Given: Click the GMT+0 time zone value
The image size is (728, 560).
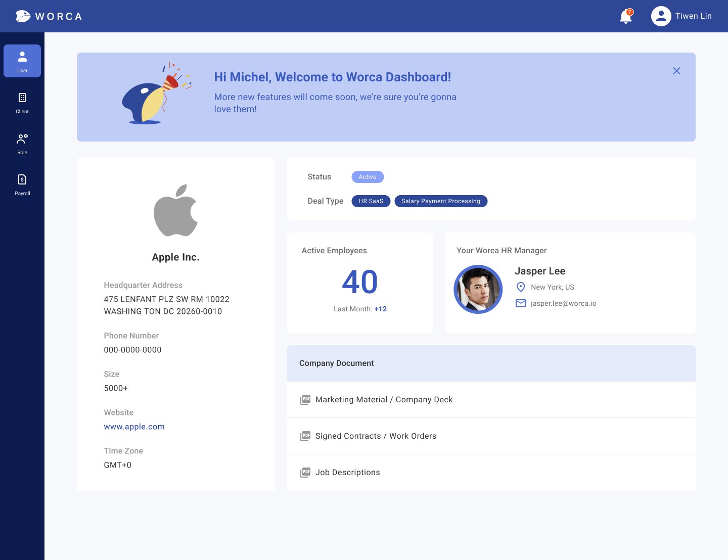Looking at the screenshot, I should [118, 465].
